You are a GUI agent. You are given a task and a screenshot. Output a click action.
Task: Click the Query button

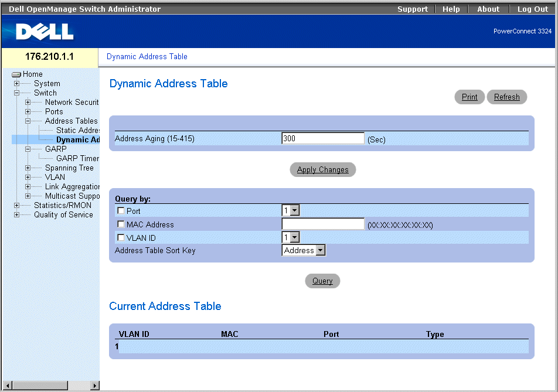[322, 281]
